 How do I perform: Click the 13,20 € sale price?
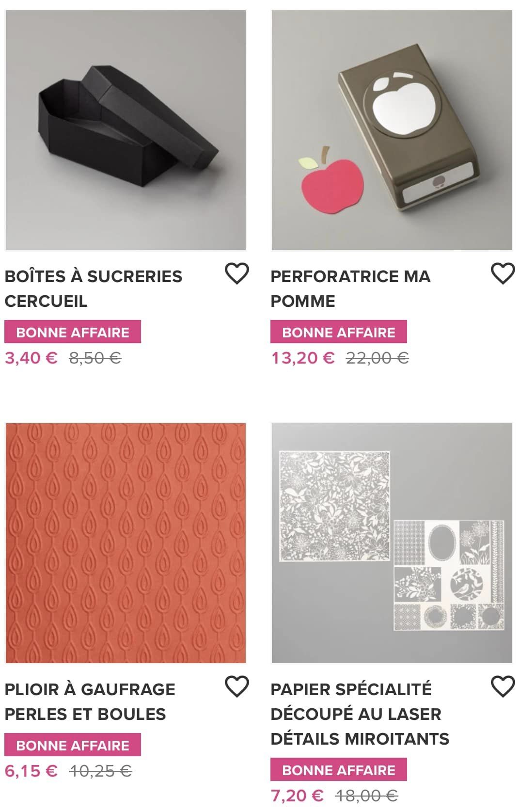[303, 358]
